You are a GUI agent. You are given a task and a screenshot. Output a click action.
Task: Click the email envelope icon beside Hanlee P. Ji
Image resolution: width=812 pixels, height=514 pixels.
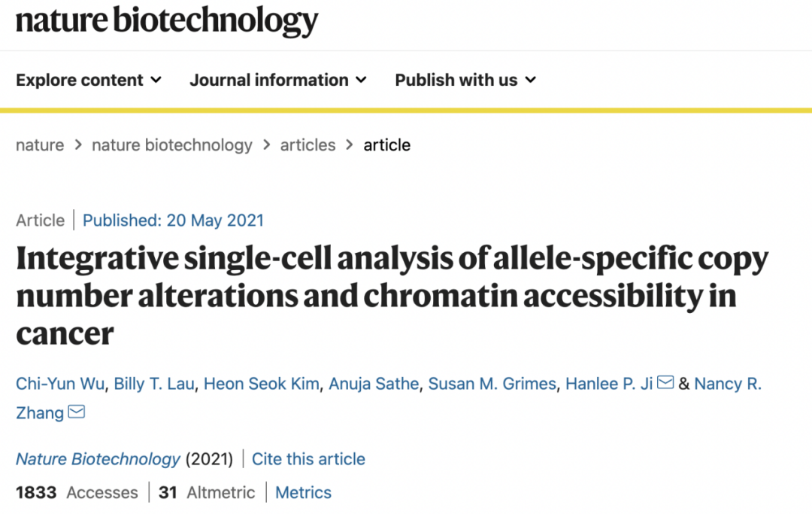click(x=665, y=382)
